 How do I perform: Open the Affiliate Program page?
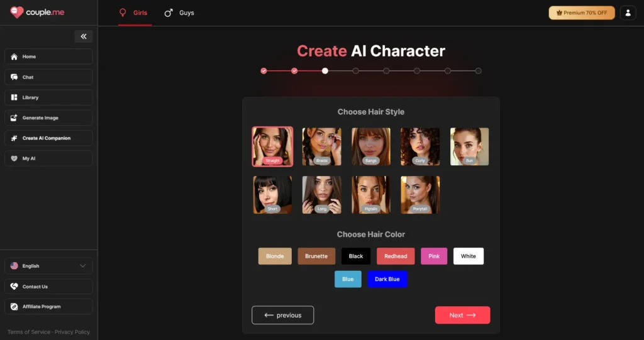click(48, 307)
